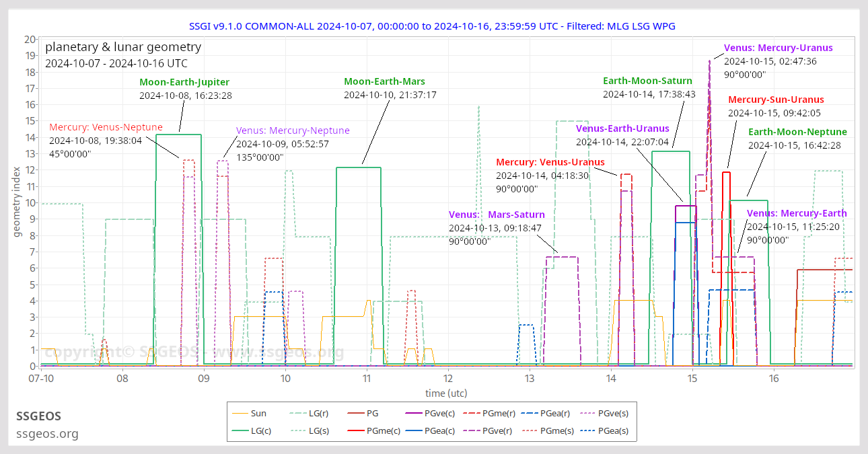
Task: Toggle the PGme(s) series visibility
Action: pyautogui.click(x=531, y=430)
